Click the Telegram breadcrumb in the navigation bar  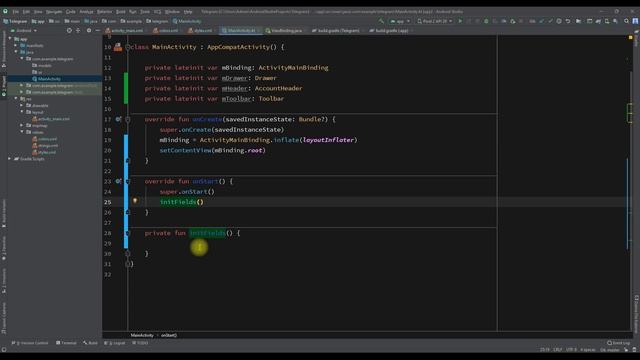(15, 21)
